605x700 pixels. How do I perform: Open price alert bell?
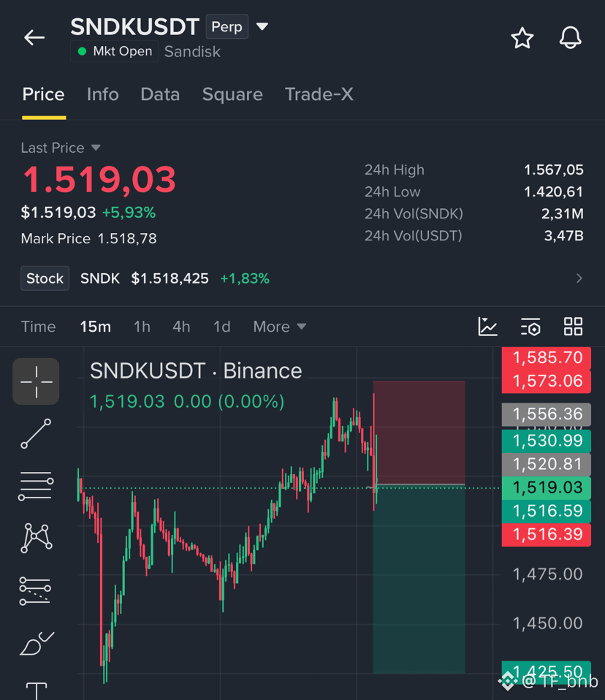570,38
